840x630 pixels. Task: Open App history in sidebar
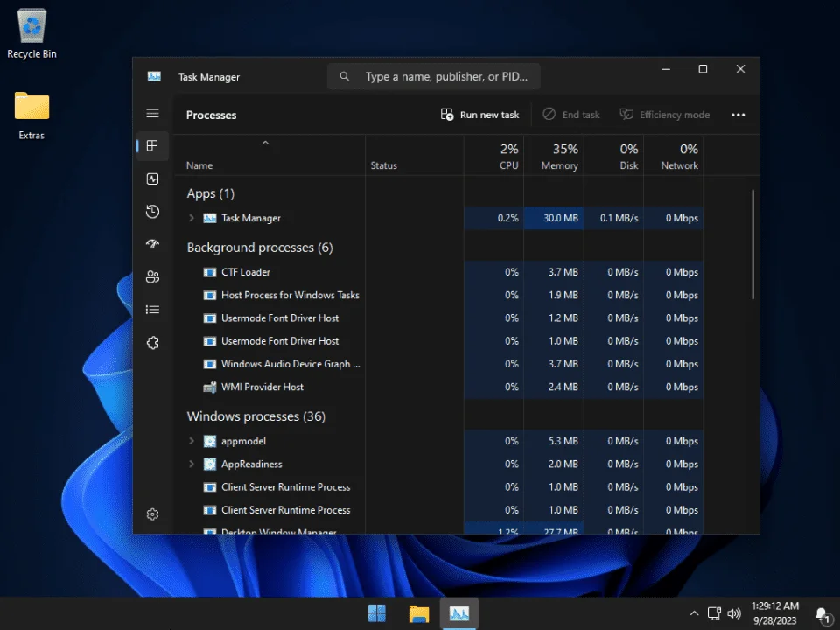[152, 212]
